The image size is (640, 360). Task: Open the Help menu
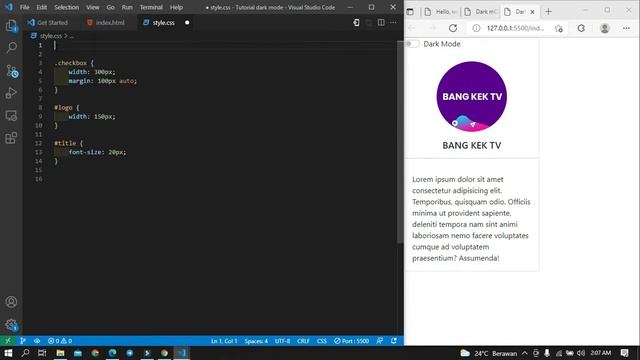pyautogui.click(x=176, y=7)
